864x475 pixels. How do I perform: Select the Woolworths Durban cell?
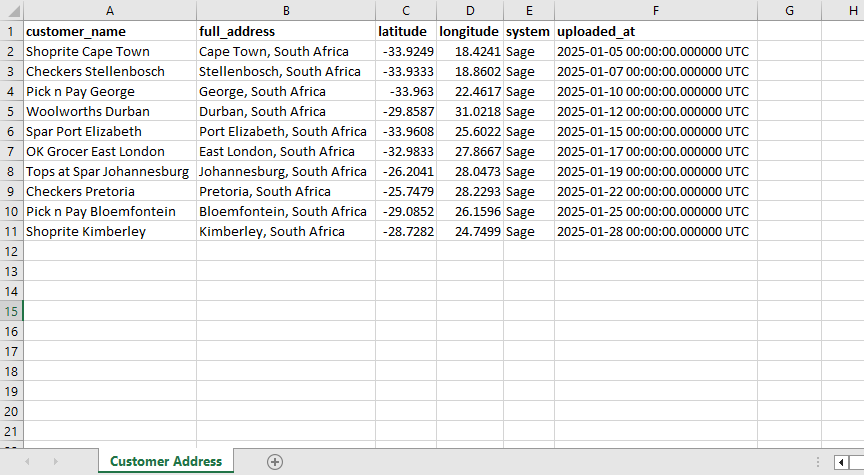pyautogui.click(x=110, y=111)
